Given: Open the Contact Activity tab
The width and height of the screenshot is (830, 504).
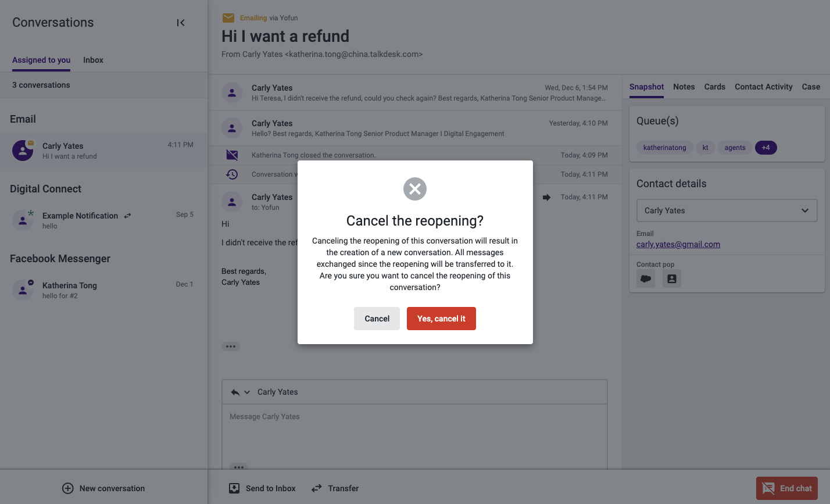Looking at the screenshot, I should pos(764,87).
